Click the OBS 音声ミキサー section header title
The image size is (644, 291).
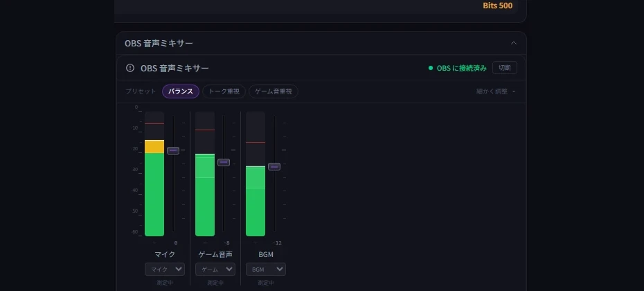pos(159,43)
